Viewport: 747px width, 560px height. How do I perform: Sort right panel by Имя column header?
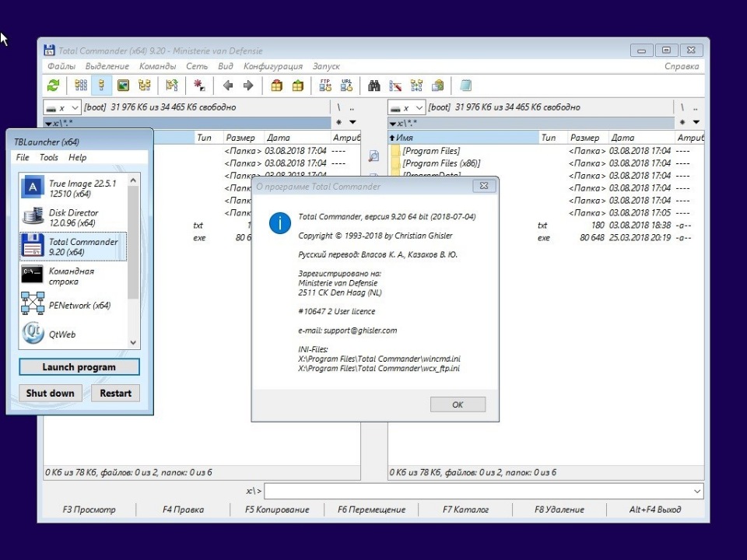click(x=463, y=138)
